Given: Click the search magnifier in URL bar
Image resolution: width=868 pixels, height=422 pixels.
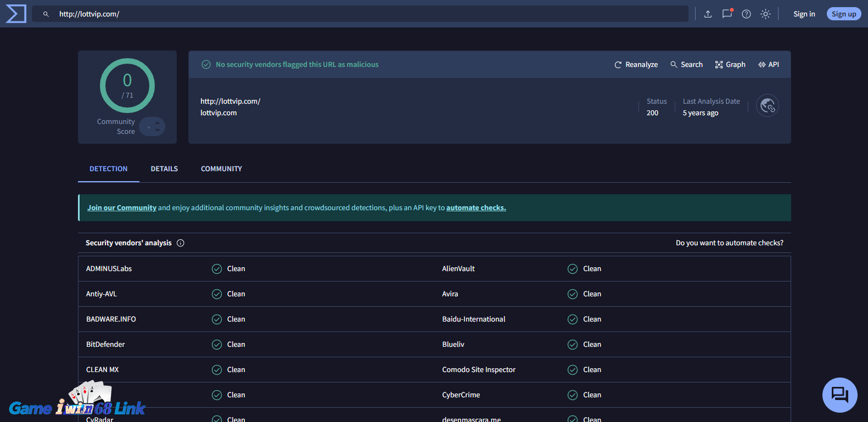Looking at the screenshot, I should pyautogui.click(x=46, y=14).
